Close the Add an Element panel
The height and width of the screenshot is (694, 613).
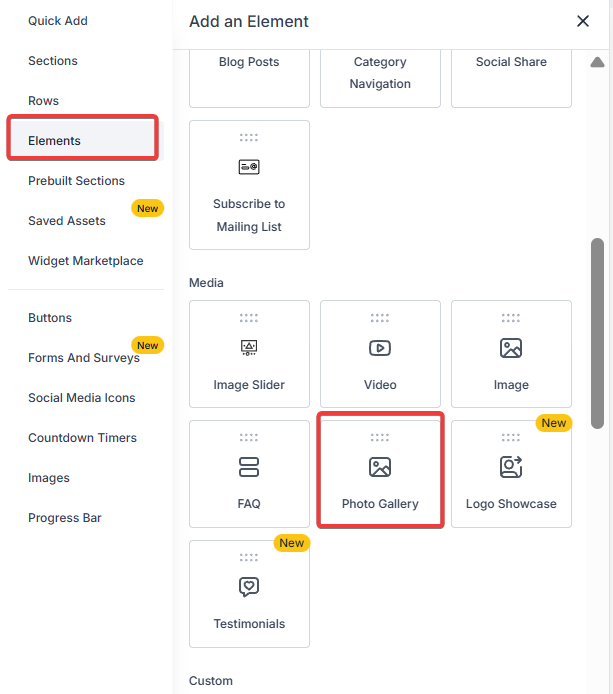(583, 21)
